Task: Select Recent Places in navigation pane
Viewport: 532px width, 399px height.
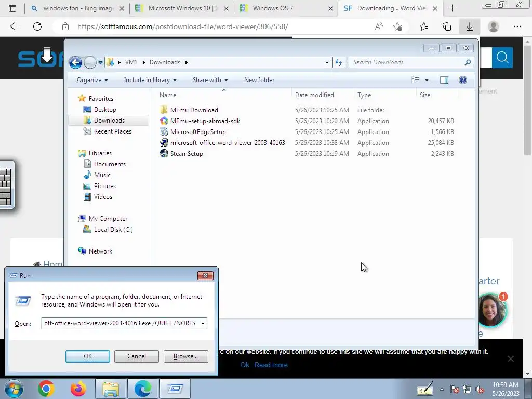Action: click(x=112, y=131)
